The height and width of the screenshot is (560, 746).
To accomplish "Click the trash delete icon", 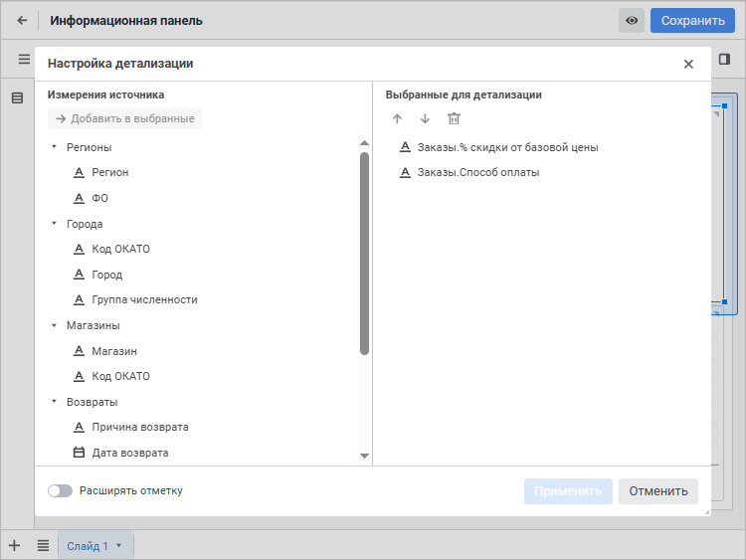I will pos(454,119).
